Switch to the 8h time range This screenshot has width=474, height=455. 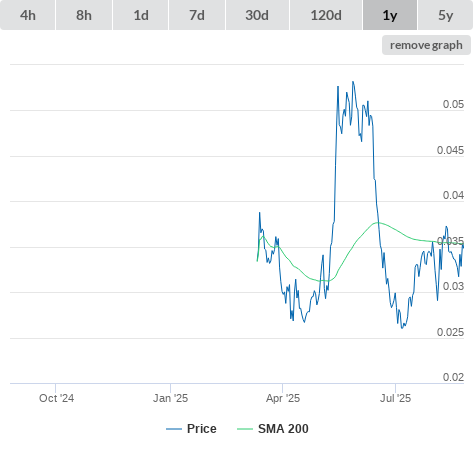(x=84, y=15)
